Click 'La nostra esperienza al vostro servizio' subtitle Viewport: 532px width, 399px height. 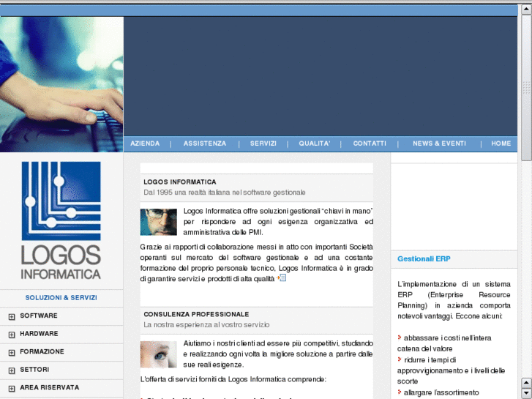click(x=206, y=325)
